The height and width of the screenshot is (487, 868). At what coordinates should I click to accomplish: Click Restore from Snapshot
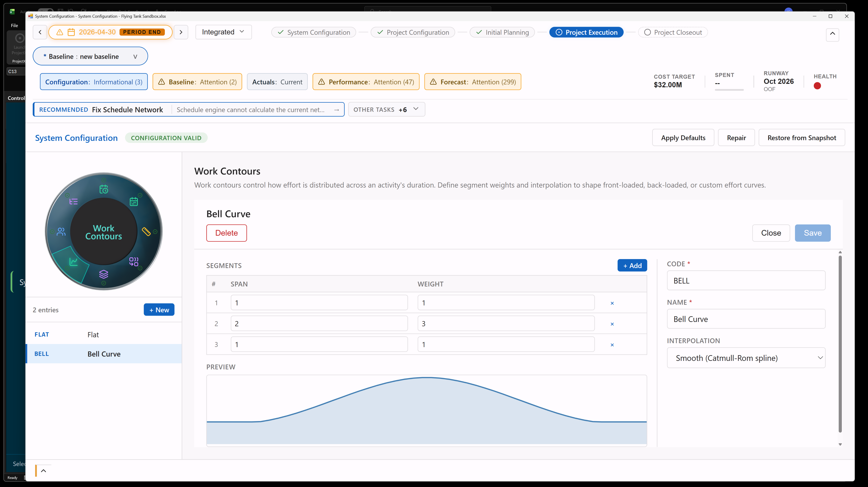[802, 138]
